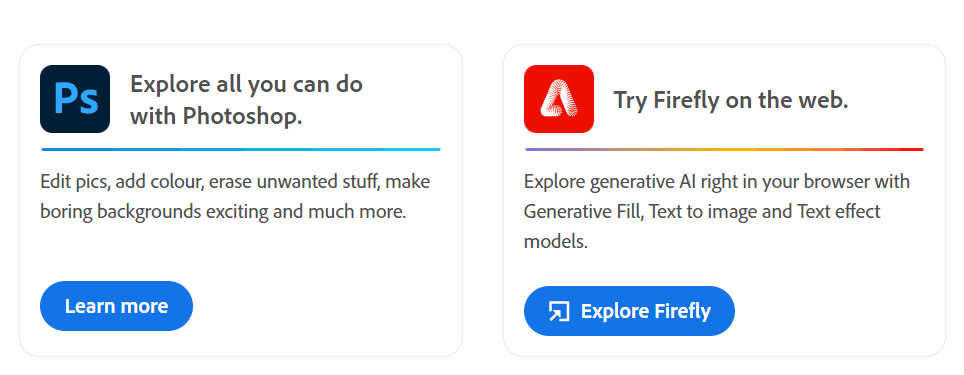This screenshot has height=375, width=964.
Task: Select the "Explore all you can do" heading
Action: tap(247, 99)
